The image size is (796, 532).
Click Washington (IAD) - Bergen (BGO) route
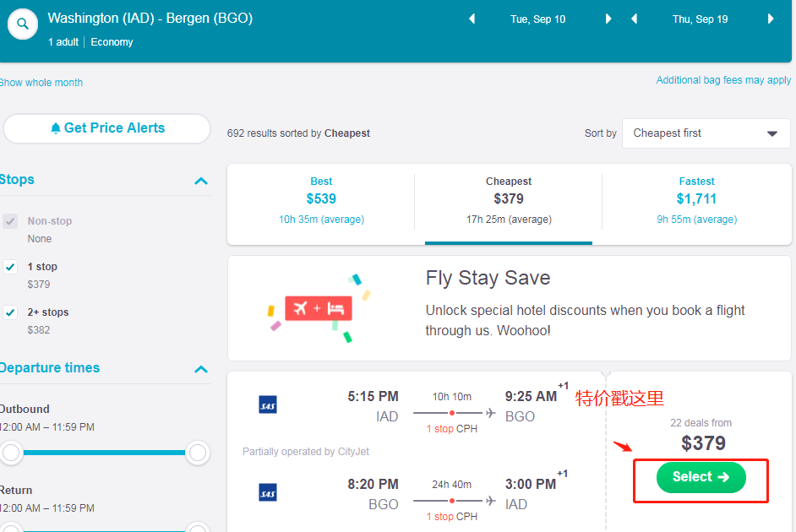click(150, 19)
